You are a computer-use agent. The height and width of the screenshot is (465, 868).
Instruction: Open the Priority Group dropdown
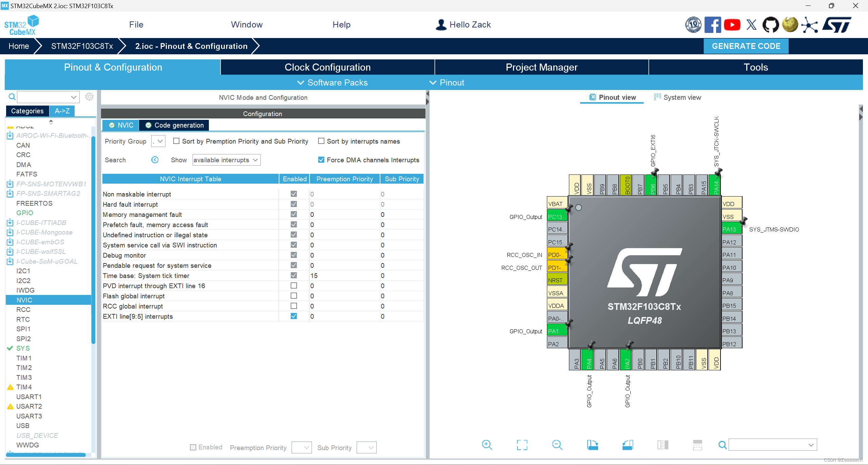coord(158,141)
